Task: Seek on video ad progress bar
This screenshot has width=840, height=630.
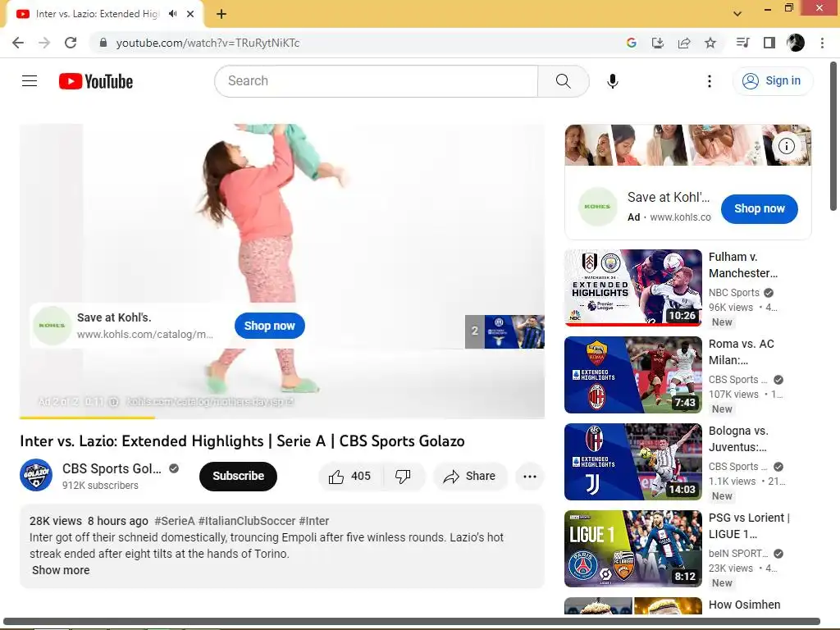Action: (282, 418)
